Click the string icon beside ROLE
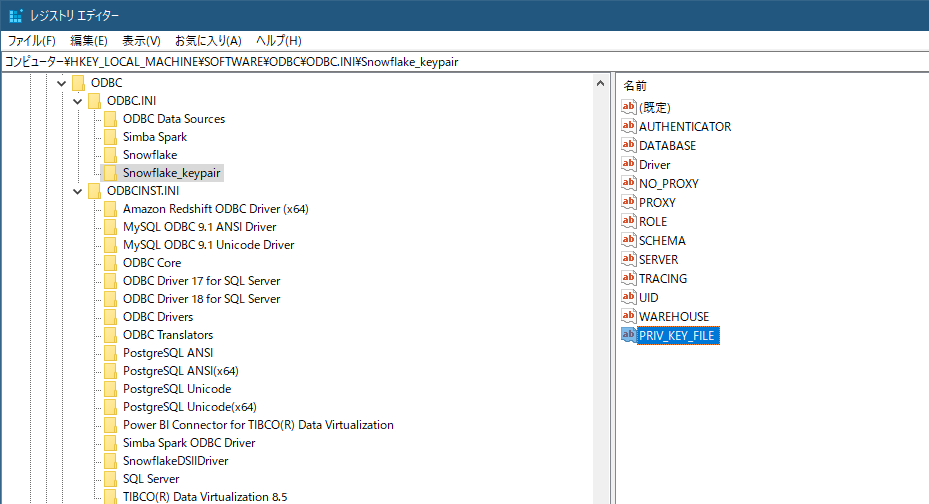The height and width of the screenshot is (504, 929). coord(629,221)
